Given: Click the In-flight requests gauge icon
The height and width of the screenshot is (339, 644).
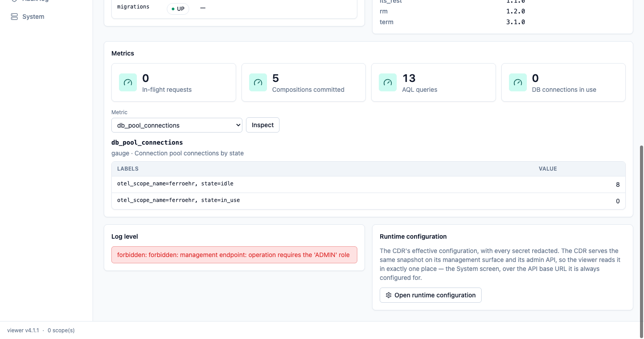Looking at the screenshot, I should coord(128,82).
